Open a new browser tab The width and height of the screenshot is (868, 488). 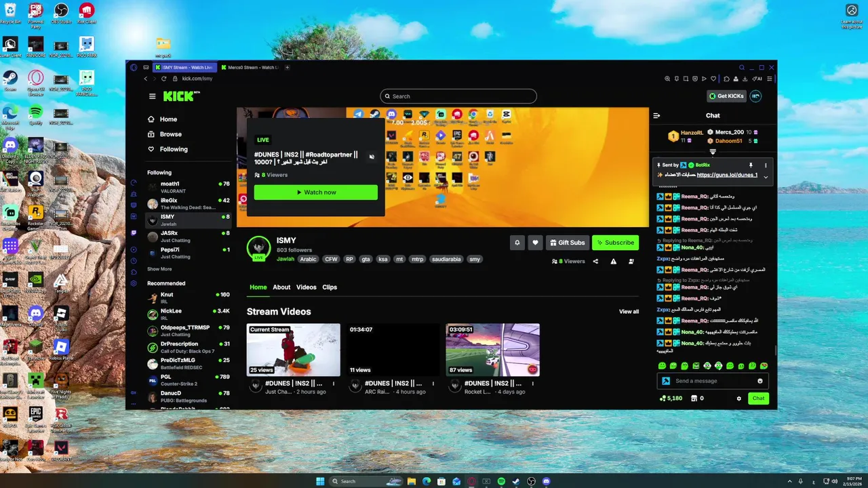288,68
